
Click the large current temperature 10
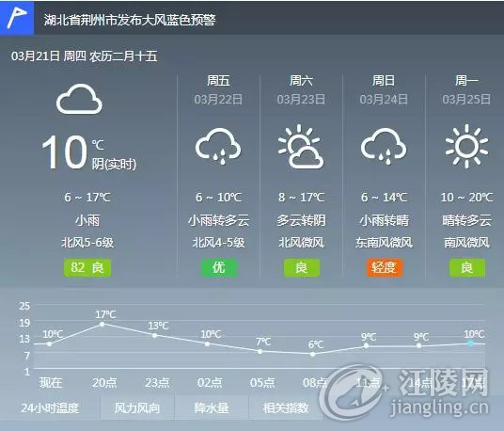tap(65, 152)
